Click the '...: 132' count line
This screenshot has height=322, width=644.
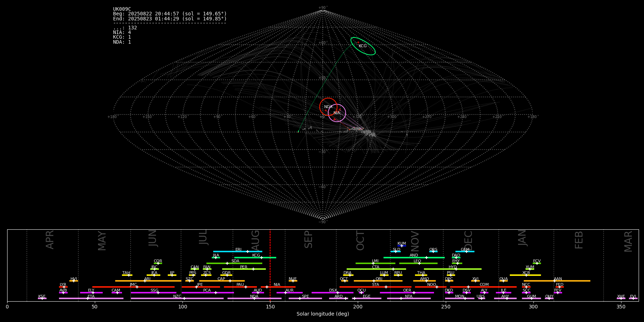pyautogui.click(x=125, y=28)
